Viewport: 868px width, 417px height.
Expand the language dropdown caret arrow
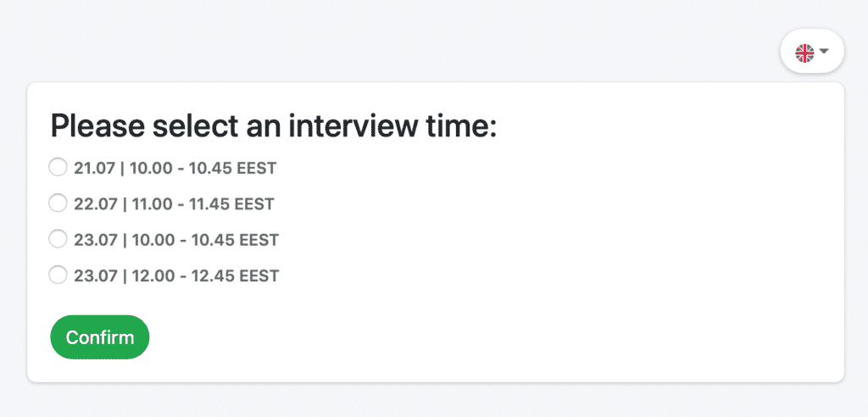(x=824, y=51)
